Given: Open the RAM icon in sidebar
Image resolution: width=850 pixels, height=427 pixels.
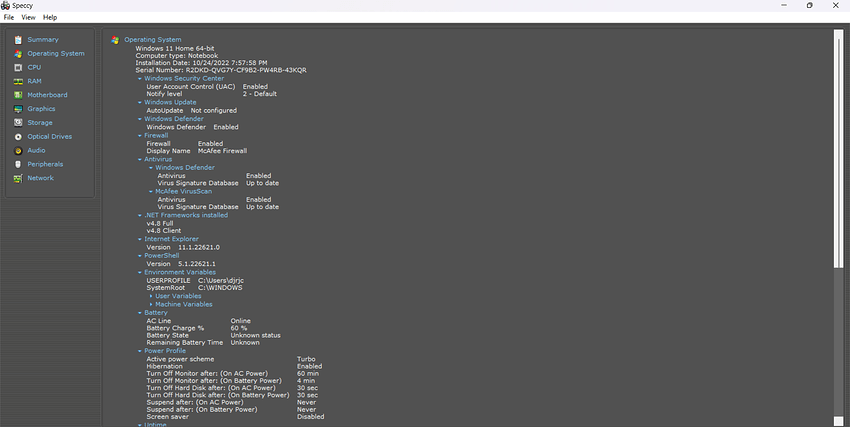Looking at the screenshot, I should (x=18, y=81).
